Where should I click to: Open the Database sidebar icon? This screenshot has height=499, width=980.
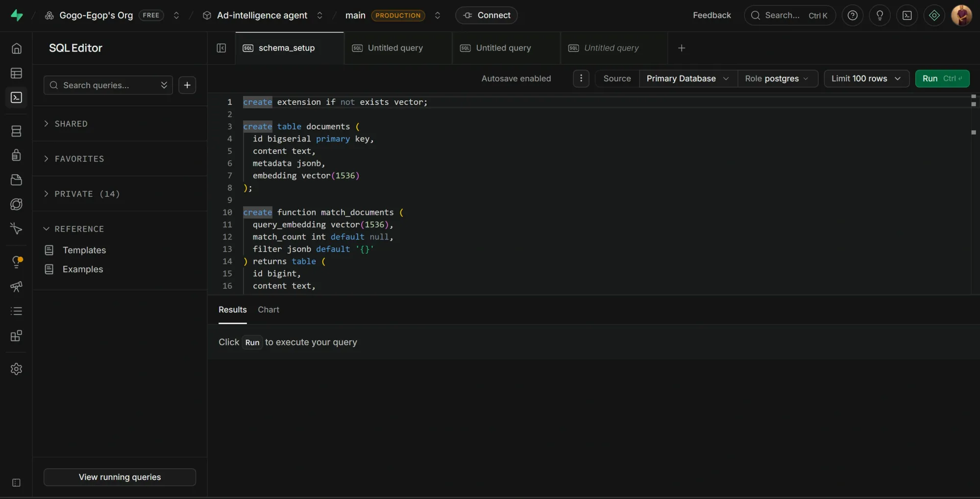tap(16, 131)
